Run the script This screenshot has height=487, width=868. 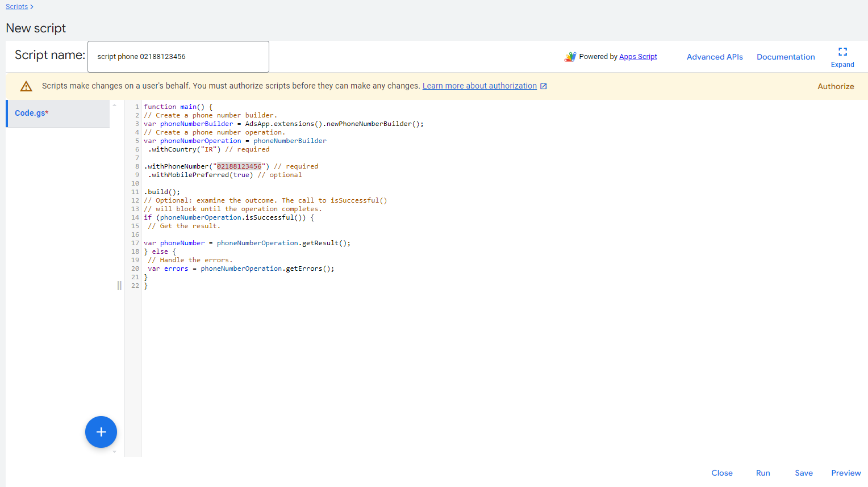click(x=763, y=473)
